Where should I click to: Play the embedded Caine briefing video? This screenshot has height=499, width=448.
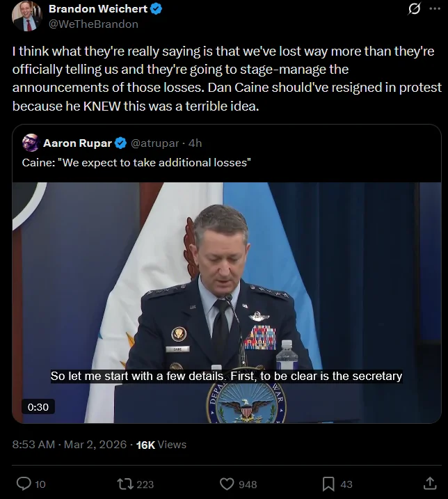coord(227,302)
